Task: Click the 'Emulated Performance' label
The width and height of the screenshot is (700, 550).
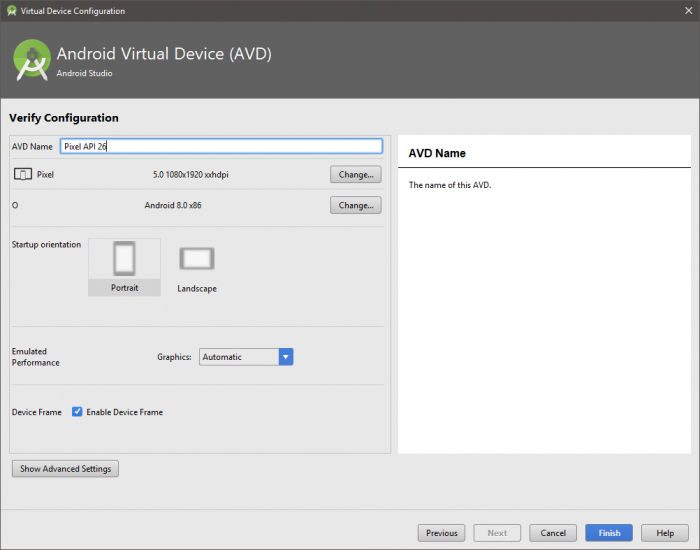Action: tap(36, 357)
